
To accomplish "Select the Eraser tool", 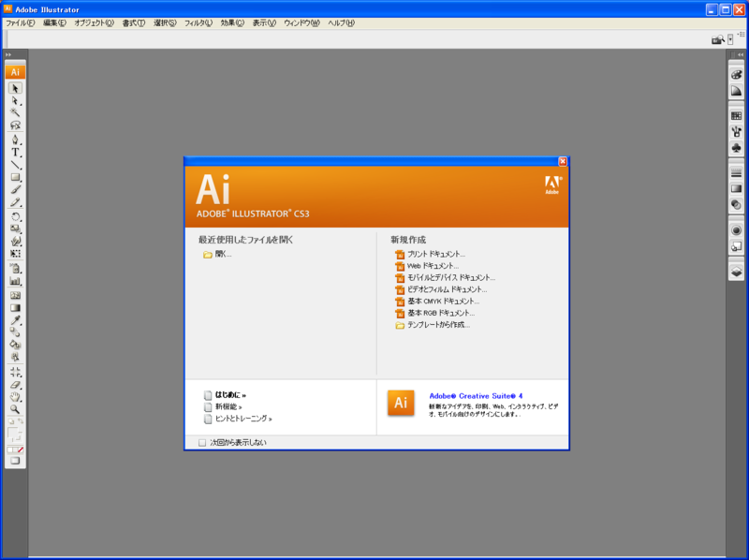I will (15, 385).
